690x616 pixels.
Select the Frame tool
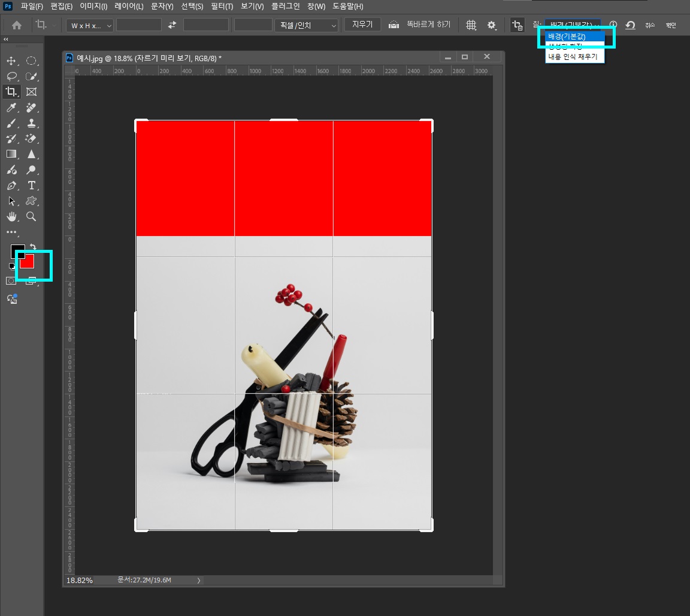click(x=31, y=92)
